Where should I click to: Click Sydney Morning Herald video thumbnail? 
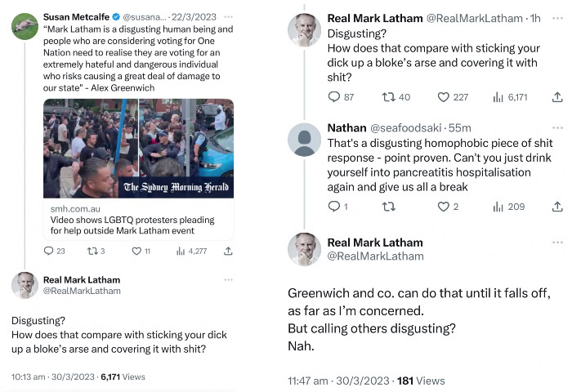coord(137,148)
